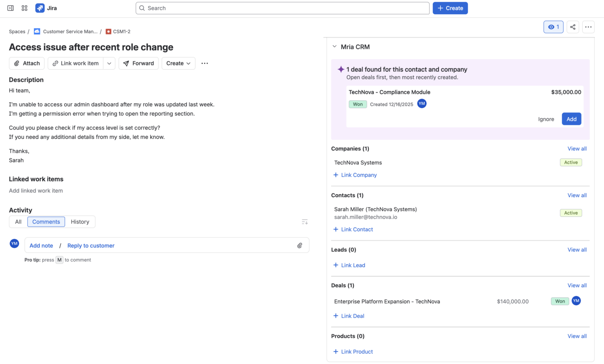The width and height of the screenshot is (604, 364).
Task: View all Deals
Action: click(577, 285)
